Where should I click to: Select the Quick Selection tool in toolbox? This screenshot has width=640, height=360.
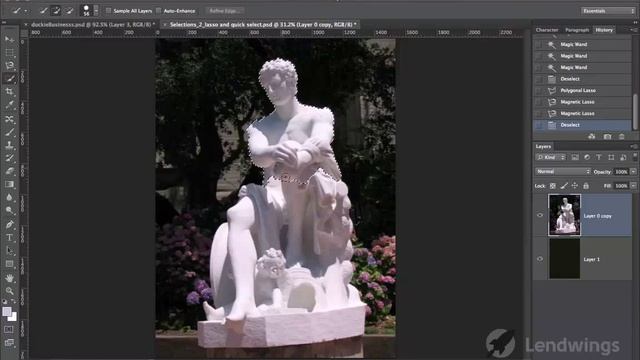(x=9, y=79)
